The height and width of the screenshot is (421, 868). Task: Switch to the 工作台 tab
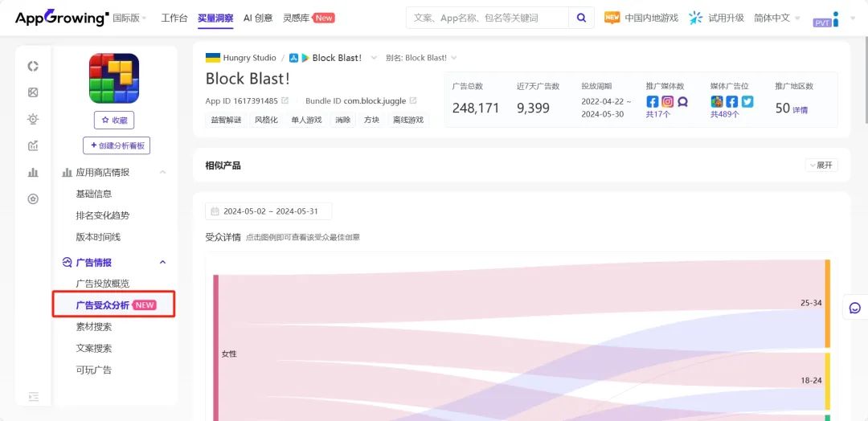click(174, 18)
